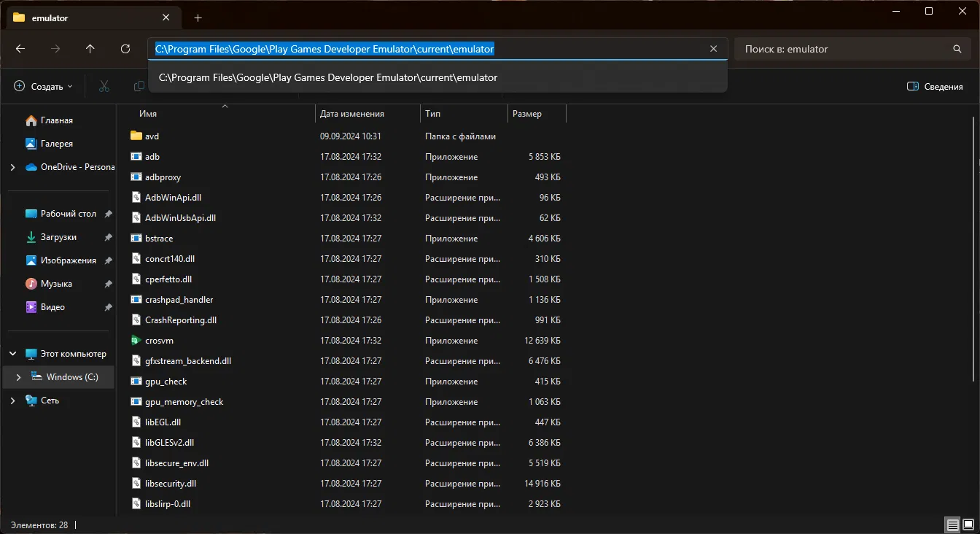The height and width of the screenshot is (534, 980).
Task: Switch to large thumbnails view
Action: [968, 525]
